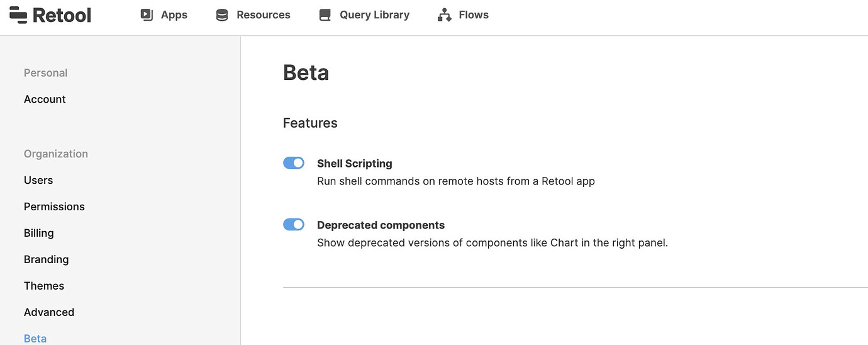
Task: Disable the Shell Scripting toggle
Action: [294, 163]
